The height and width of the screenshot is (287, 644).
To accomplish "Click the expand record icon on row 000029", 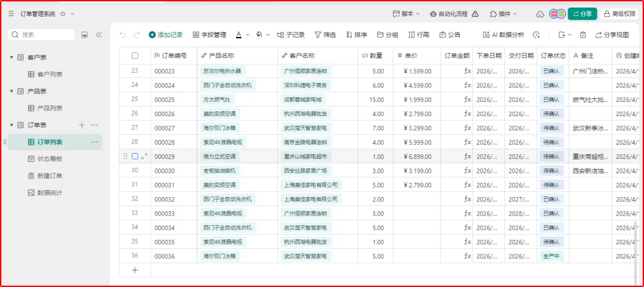I will (144, 156).
